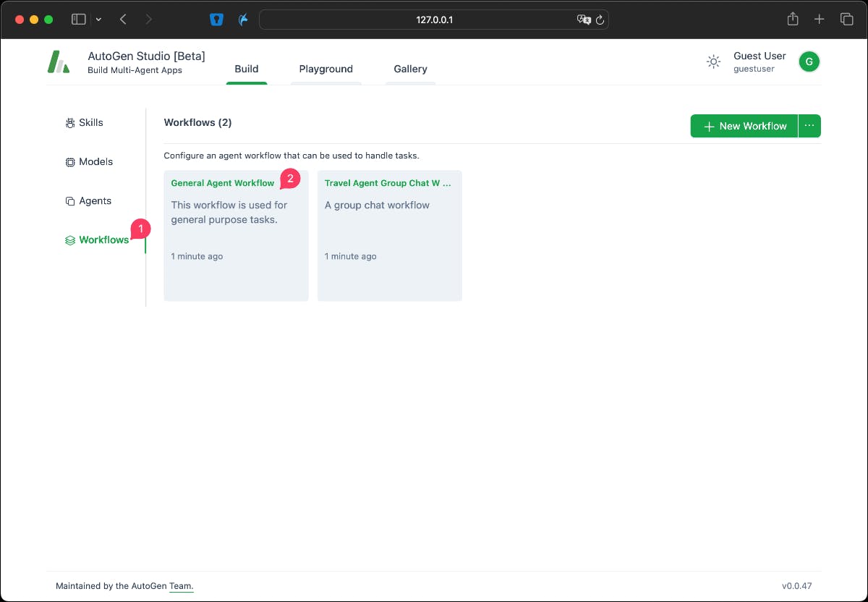Image resolution: width=868 pixels, height=602 pixels.
Task: Open the Safari sidebar panel icon
Action: tap(78, 20)
